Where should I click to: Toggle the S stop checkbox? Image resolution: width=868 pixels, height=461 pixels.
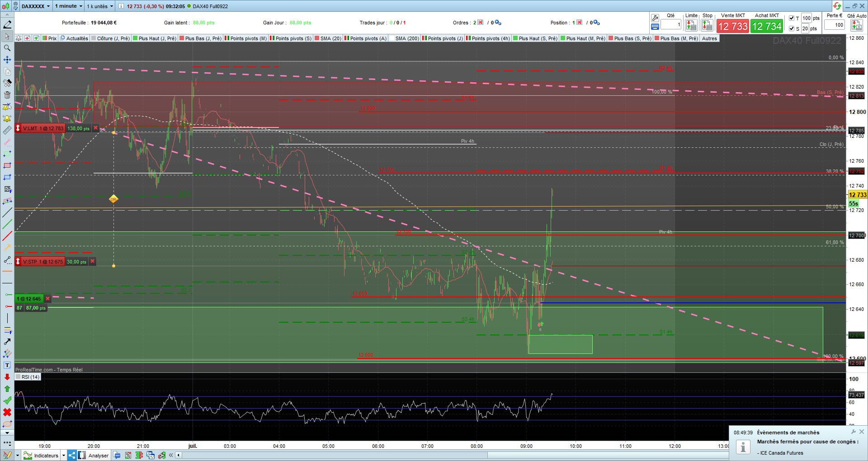(x=792, y=28)
